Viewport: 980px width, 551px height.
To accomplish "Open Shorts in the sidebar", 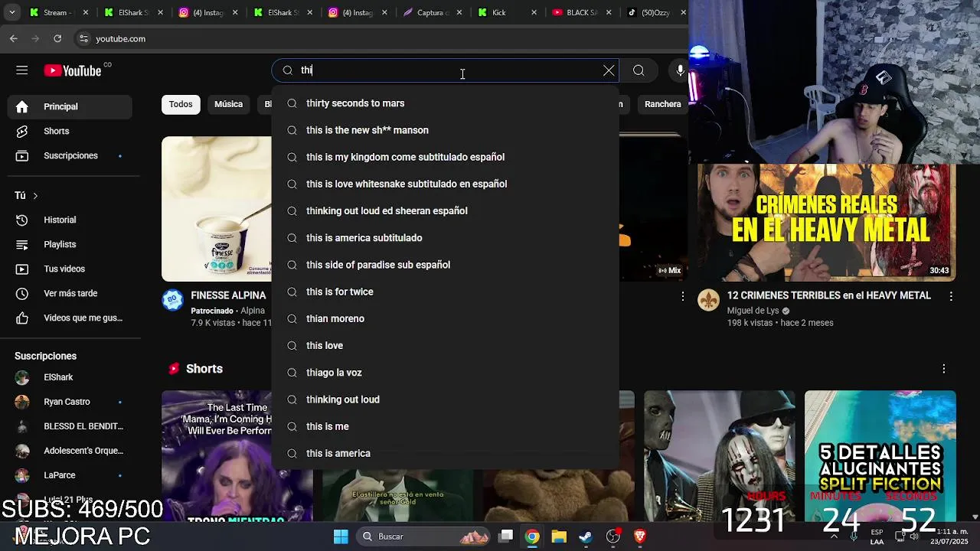I will pos(70,131).
